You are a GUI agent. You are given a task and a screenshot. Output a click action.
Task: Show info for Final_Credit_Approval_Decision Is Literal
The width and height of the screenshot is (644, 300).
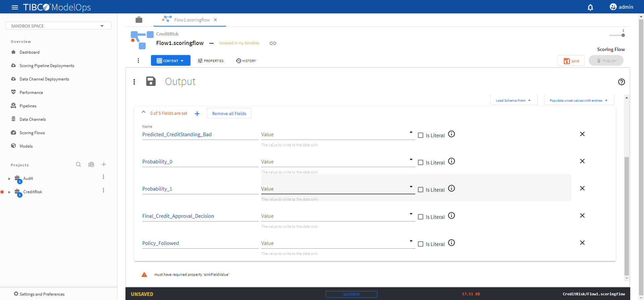click(x=451, y=215)
